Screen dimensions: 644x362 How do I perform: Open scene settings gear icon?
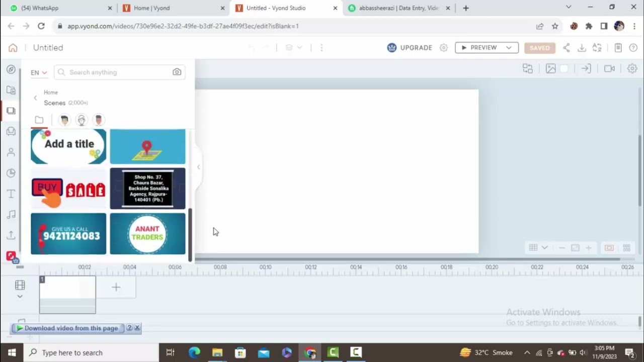(632, 69)
